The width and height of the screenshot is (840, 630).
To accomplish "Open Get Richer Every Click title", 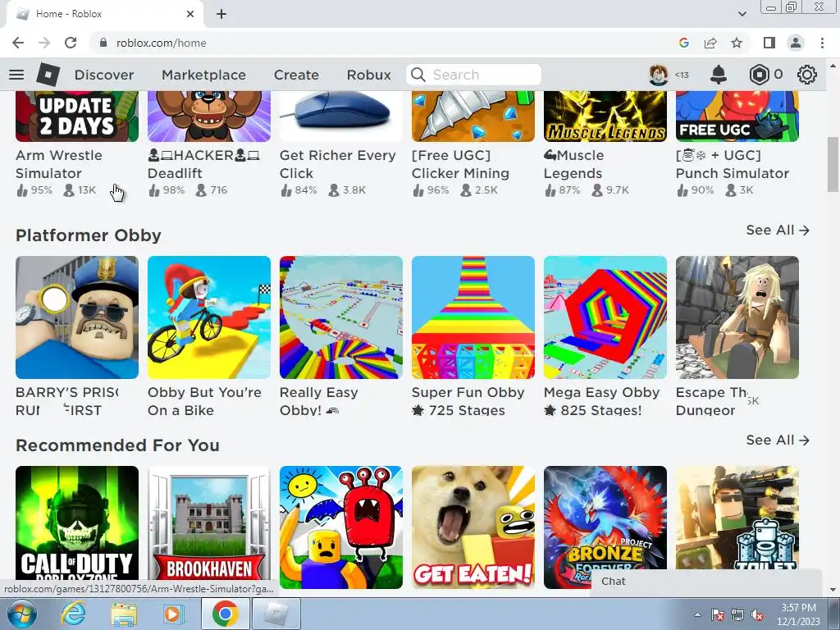I will pos(337,164).
